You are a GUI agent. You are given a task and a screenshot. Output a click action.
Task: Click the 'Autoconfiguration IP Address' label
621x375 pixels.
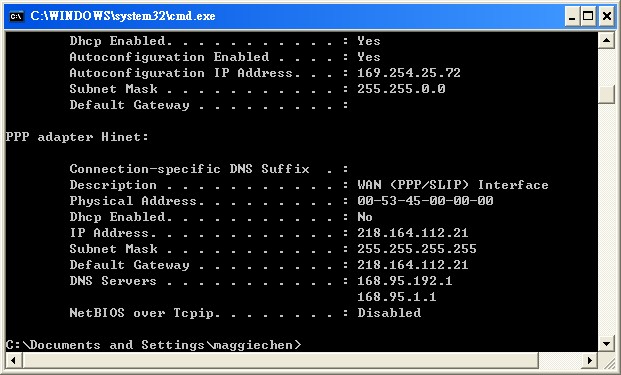(181, 73)
